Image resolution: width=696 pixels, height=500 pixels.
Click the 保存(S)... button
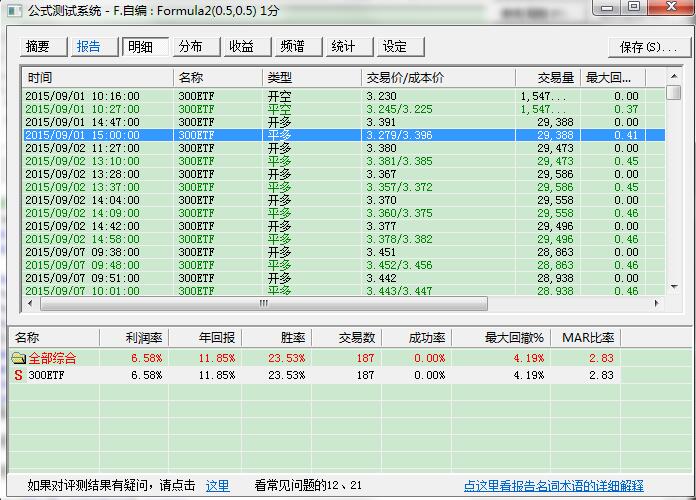coord(647,48)
